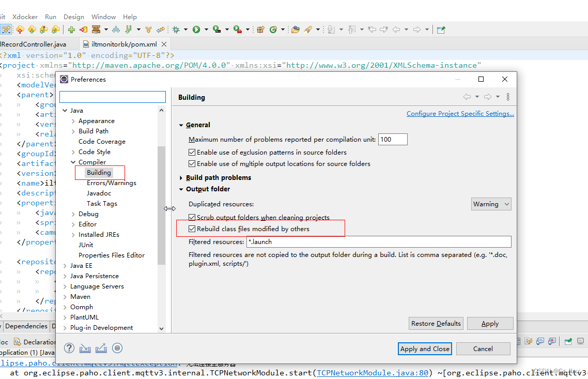This screenshot has height=379, width=588.
Task: Click the import preferences icon
Action: [85, 348]
